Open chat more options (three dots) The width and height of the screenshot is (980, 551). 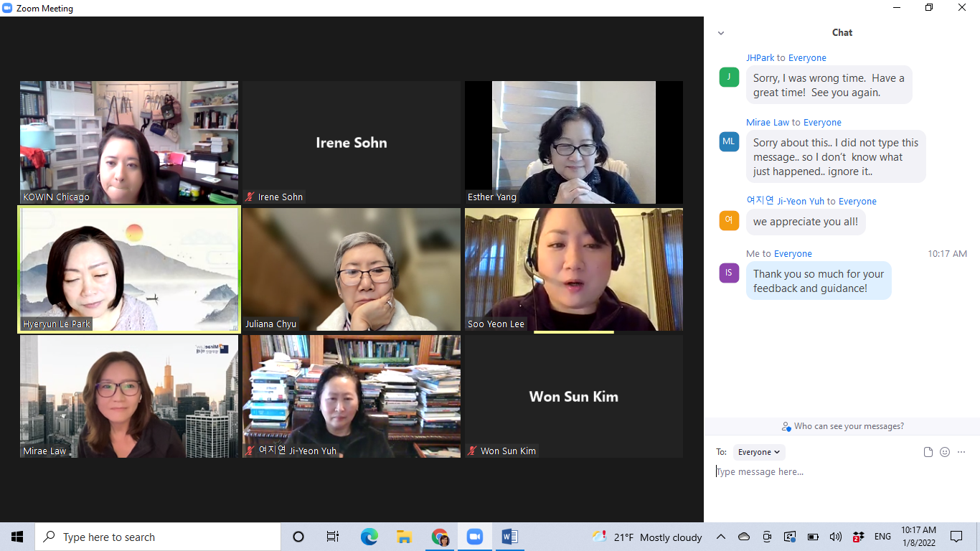tap(961, 452)
